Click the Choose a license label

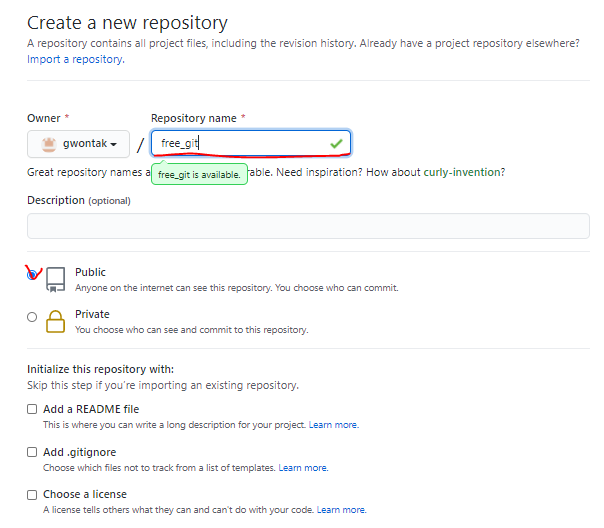tap(85, 494)
